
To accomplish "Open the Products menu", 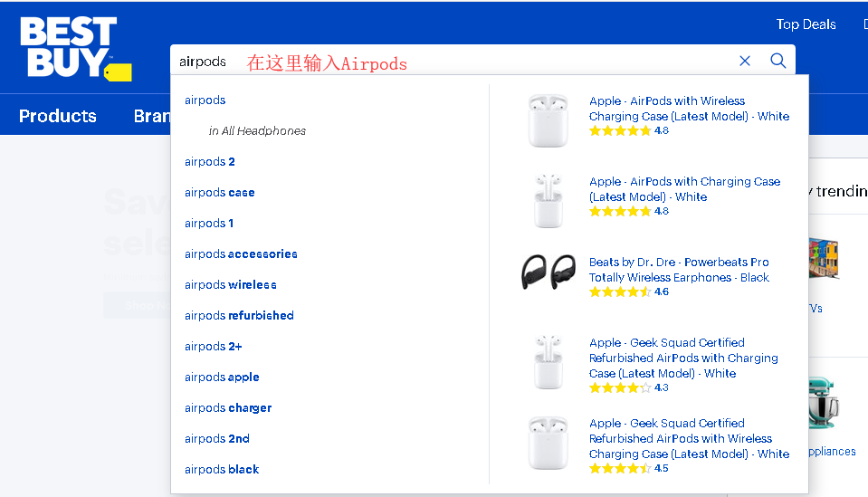I will point(58,116).
